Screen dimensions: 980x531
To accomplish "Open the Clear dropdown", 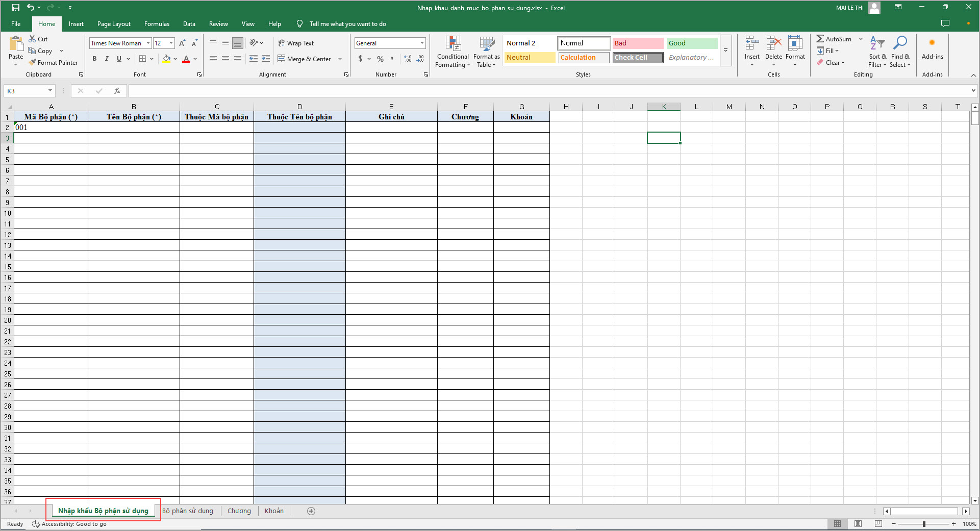I will coord(831,63).
